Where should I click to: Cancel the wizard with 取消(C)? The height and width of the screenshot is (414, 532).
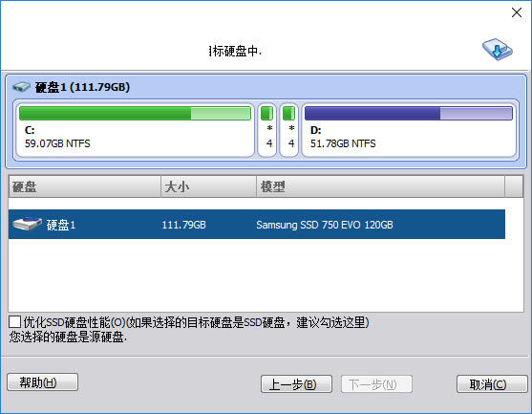tap(492, 384)
